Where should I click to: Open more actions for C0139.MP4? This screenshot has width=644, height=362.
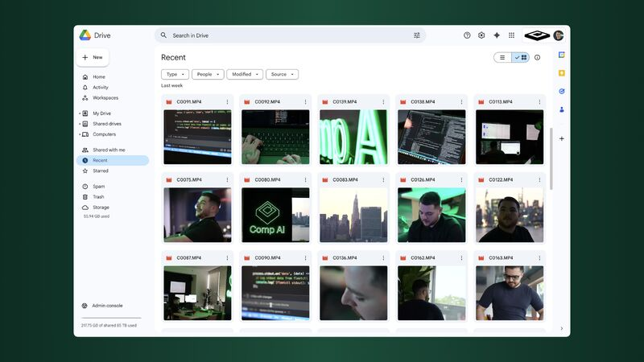[383, 102]
